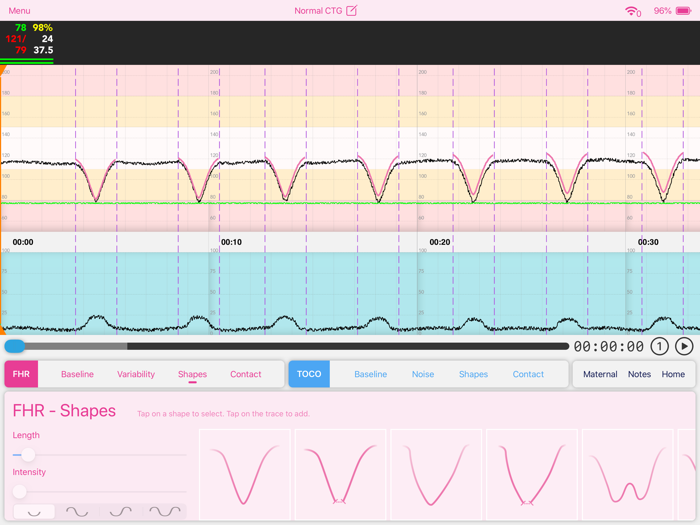The height and width of the screenshot is (525, 700).
Task: Tap the 37.5 temperature reading
Action: [x=43, y=50]
